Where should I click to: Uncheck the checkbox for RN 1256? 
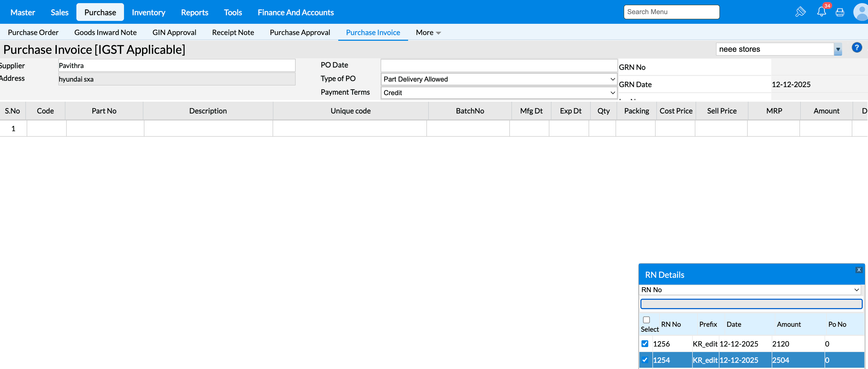[x=645, y=343]
